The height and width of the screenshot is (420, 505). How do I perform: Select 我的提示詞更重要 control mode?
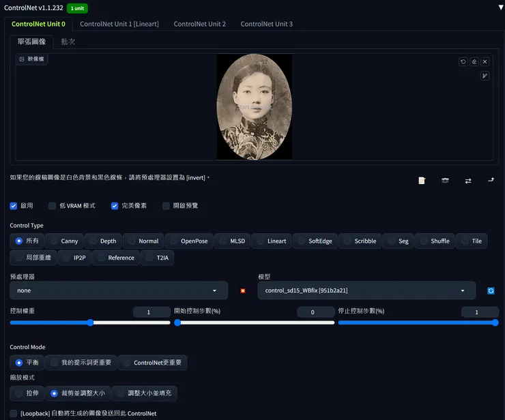pos(81,363)
